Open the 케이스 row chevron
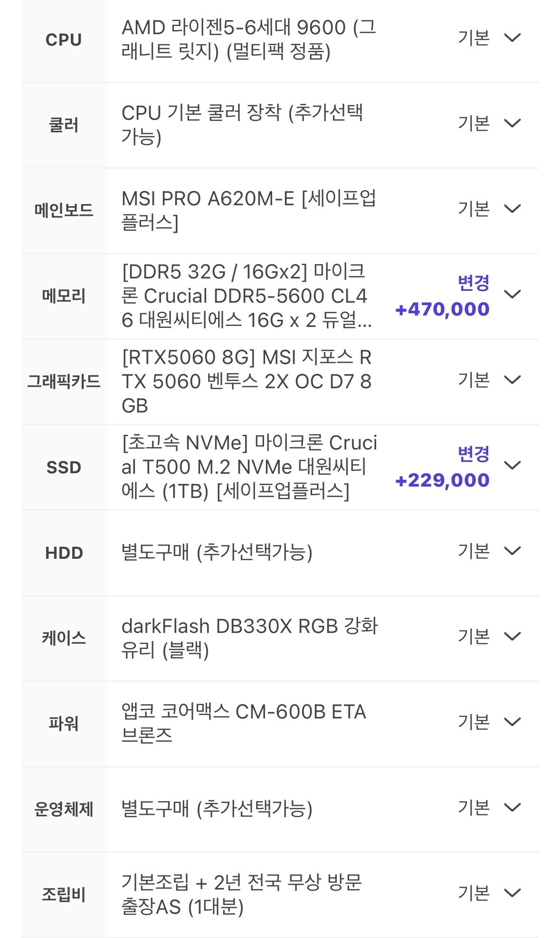This screenshot has height=938, width=560. (x=512, y=636)
